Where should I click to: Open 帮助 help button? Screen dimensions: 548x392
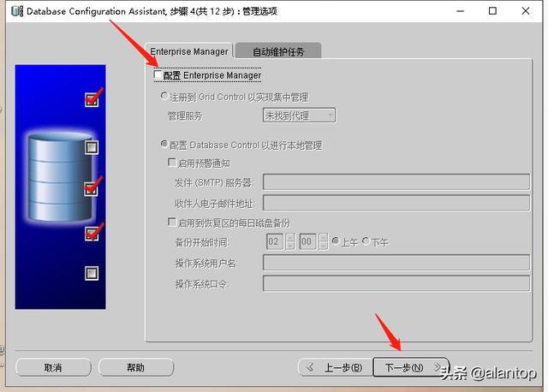pos(135,367)
